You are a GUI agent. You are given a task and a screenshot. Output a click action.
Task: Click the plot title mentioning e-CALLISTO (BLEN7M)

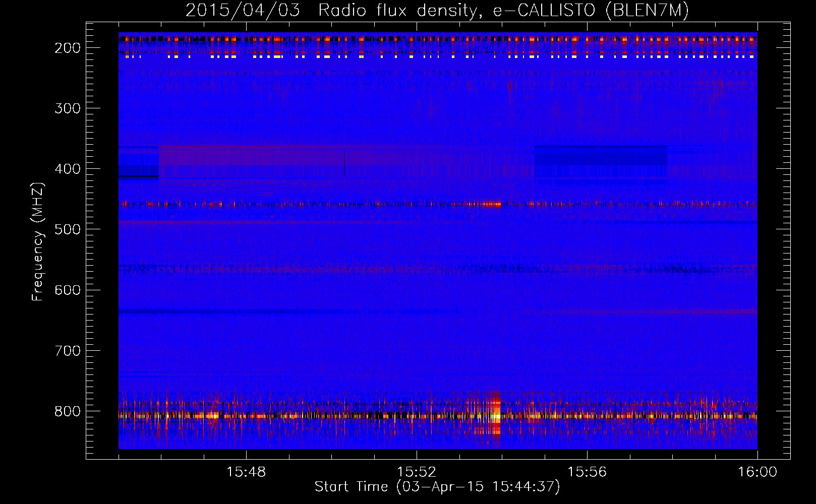[437, 11]
